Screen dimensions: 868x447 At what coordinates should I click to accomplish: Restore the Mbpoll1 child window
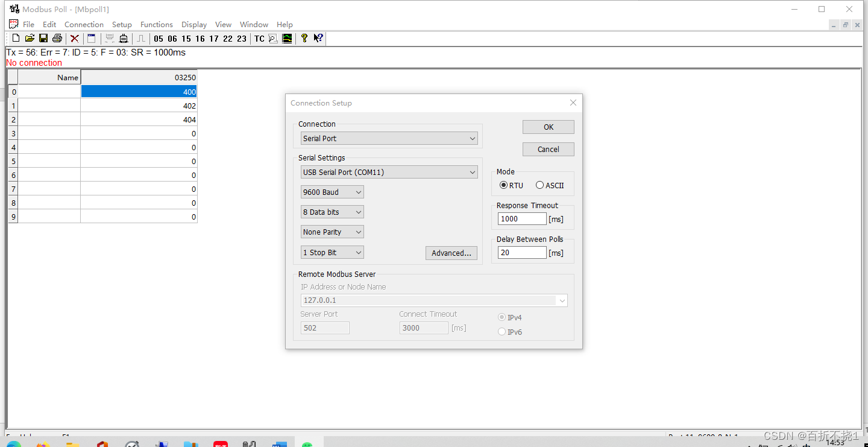point(846,25)
